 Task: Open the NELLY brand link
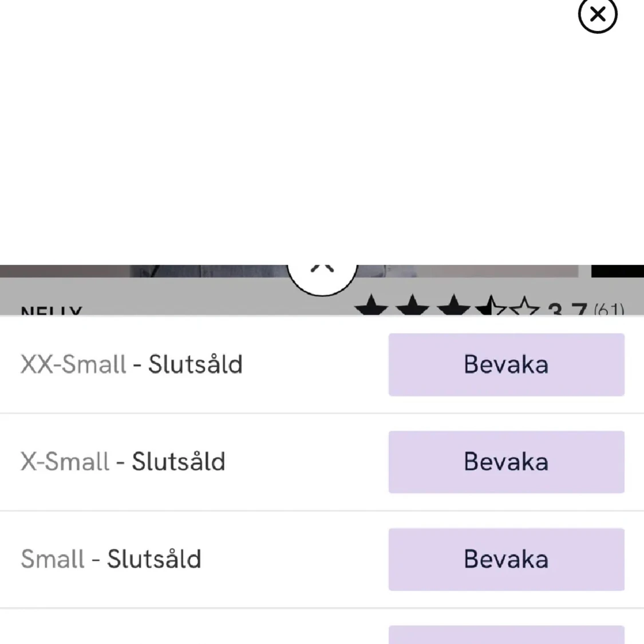tap(52, 310)
